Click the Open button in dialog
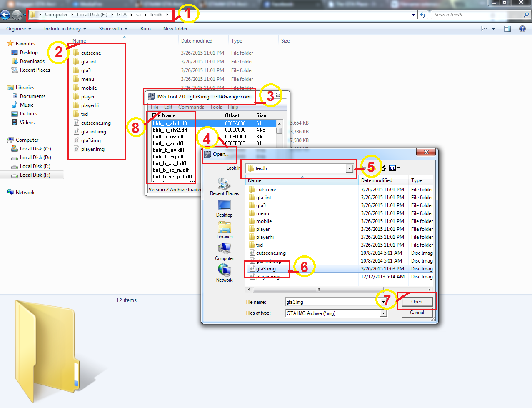The width and height of the screenshot is (532, 408). click(417, 302)
